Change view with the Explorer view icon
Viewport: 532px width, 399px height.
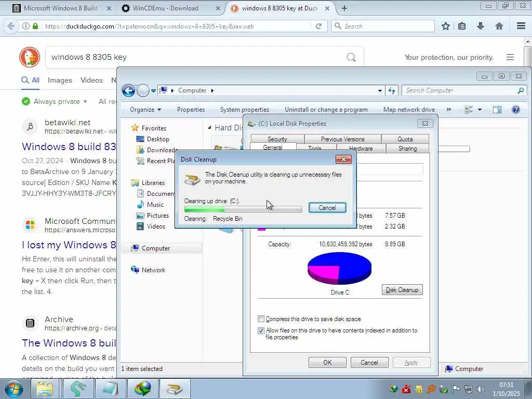(469, 110)
